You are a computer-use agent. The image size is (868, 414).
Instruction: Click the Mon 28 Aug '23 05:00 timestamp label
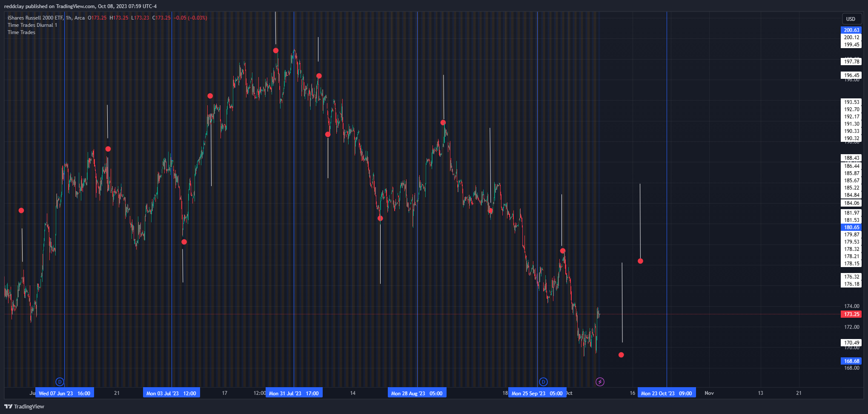417,393
